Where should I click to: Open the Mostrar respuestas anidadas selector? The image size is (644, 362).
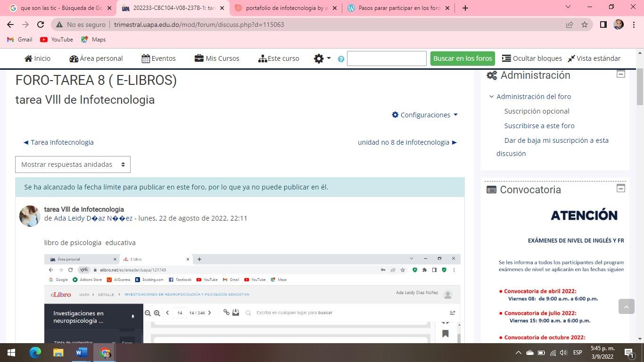pyautogui.click(x=73, y=165)
